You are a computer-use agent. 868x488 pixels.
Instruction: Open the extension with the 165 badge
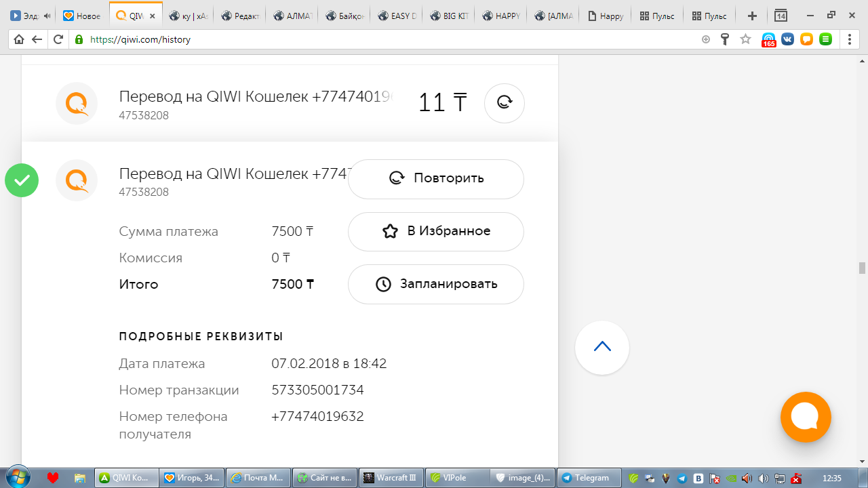pos(768,40)
